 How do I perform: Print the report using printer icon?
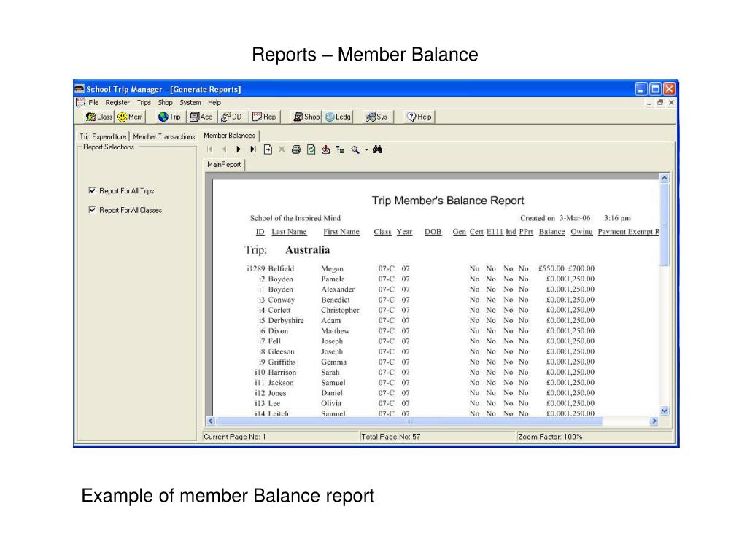tap(296, 149)
